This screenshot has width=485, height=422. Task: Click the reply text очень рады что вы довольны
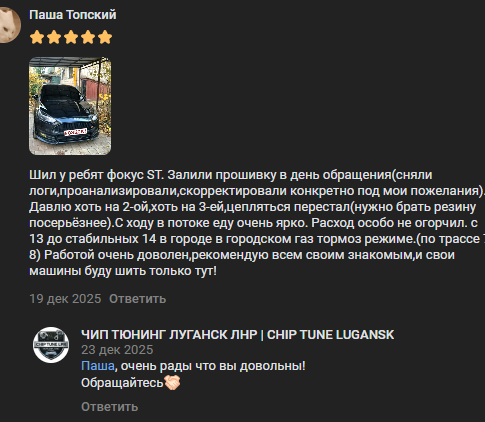coord(213,366)
